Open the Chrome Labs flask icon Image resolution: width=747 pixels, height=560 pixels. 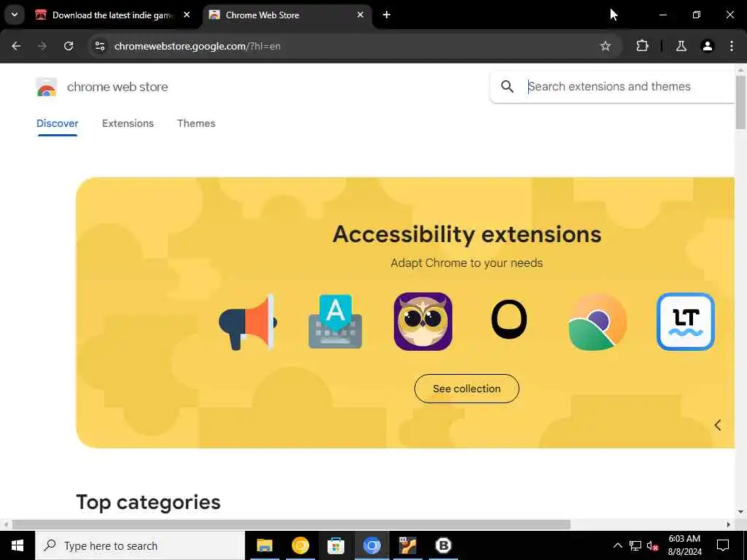(681, 46)
